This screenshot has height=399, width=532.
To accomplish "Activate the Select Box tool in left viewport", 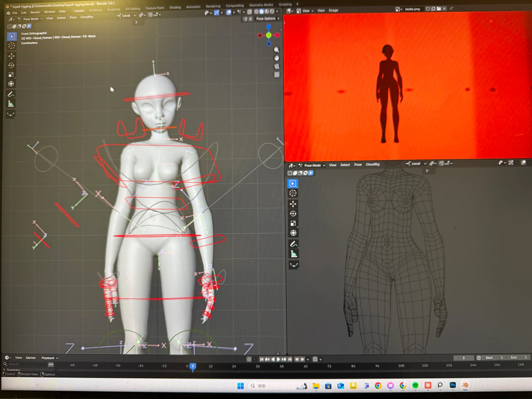I will 12,36.
